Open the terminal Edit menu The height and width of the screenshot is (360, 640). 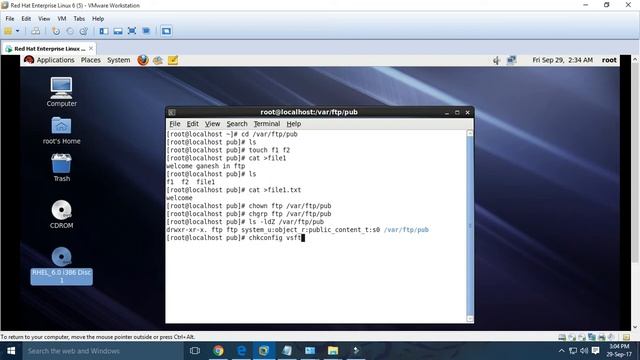tap(193, 124)
